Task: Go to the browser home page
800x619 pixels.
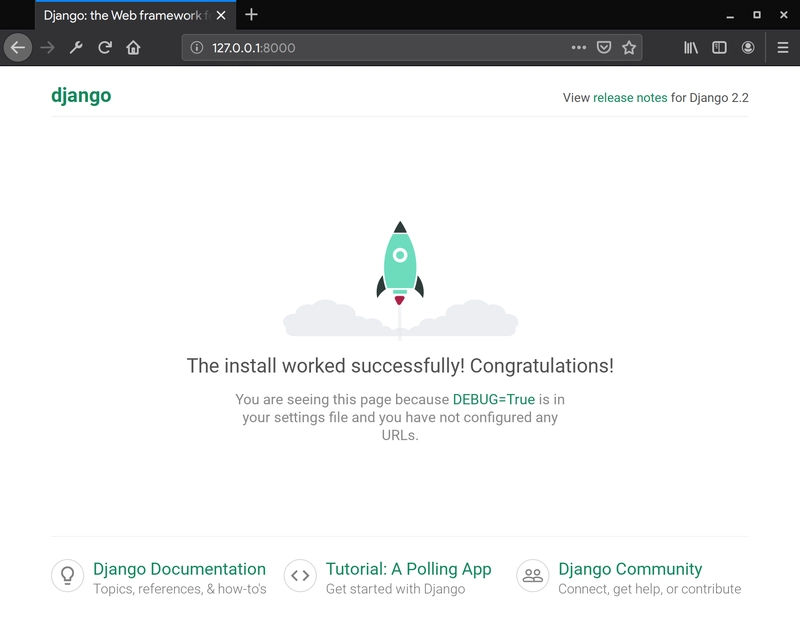Action: 133,47
